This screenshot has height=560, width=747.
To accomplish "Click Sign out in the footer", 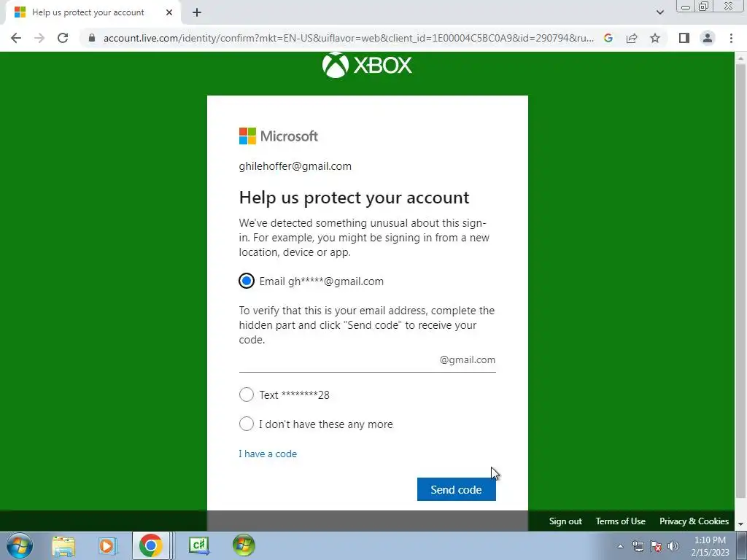I will tap(565, 521).
